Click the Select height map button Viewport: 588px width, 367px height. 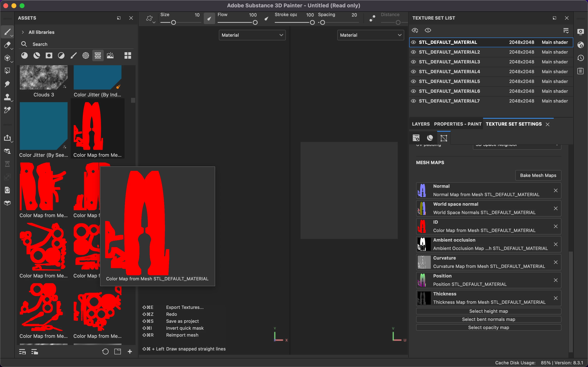click(488, 311)
